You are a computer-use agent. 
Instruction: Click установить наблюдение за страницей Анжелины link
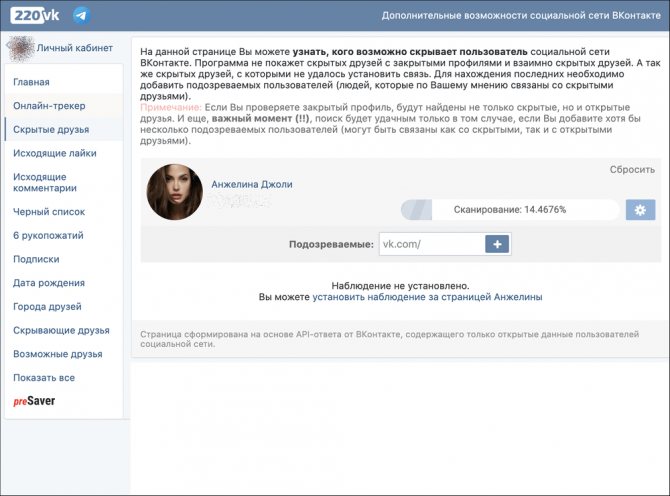pyautogui.click(x=427, y=297)
